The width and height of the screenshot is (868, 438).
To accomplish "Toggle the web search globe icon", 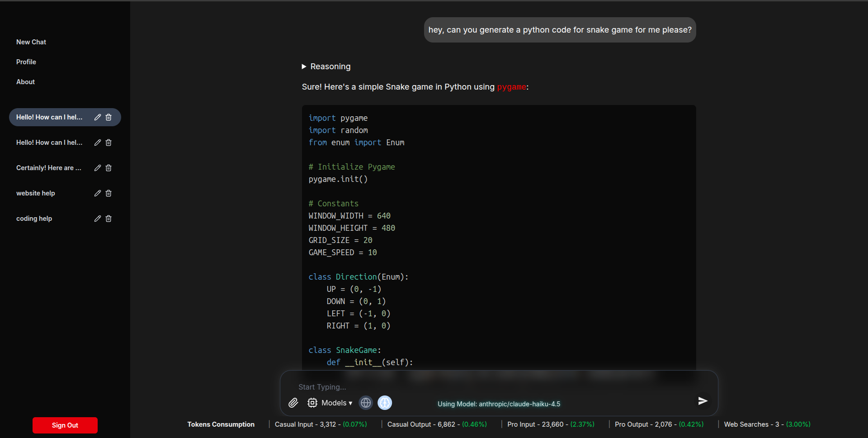I will pyautogui.click(x=366, y=403).
